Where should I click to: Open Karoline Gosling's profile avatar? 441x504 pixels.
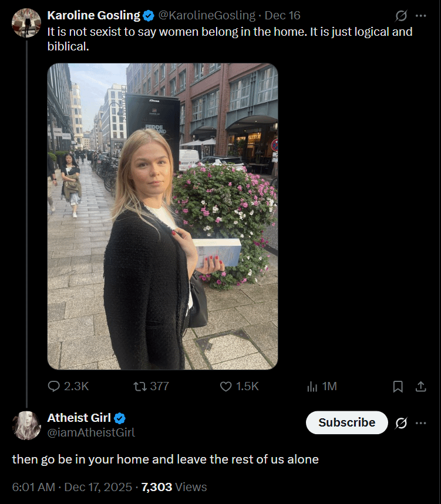tap(26, 23)
